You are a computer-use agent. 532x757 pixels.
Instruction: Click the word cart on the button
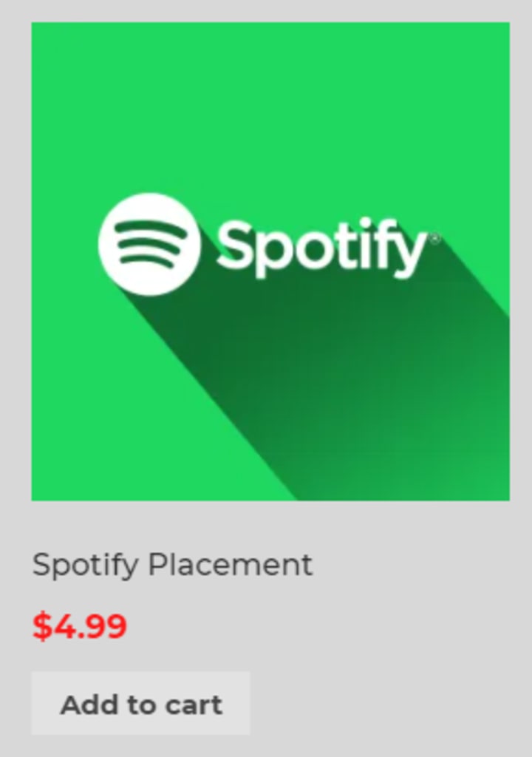[194, 705]
